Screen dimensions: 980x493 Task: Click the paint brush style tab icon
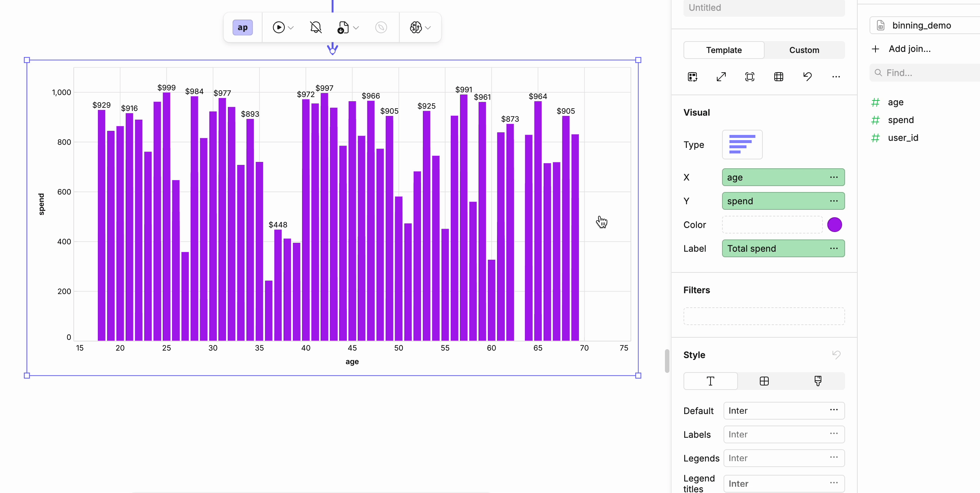point(818,381)
